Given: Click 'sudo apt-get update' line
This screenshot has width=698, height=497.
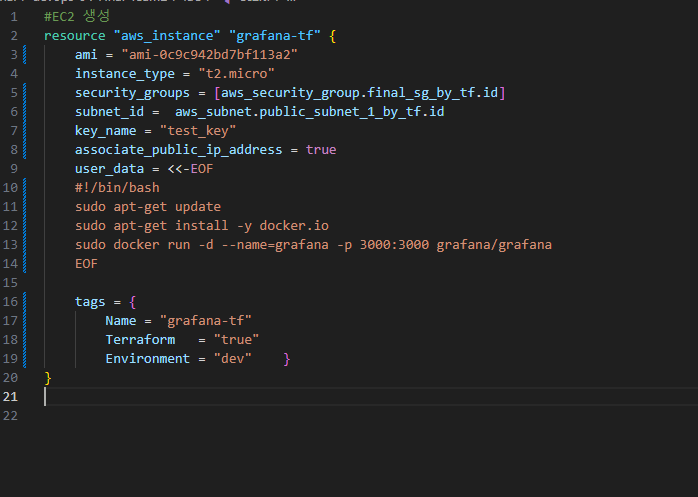Looking at the screenshot, I should click(x=148, y=207).
